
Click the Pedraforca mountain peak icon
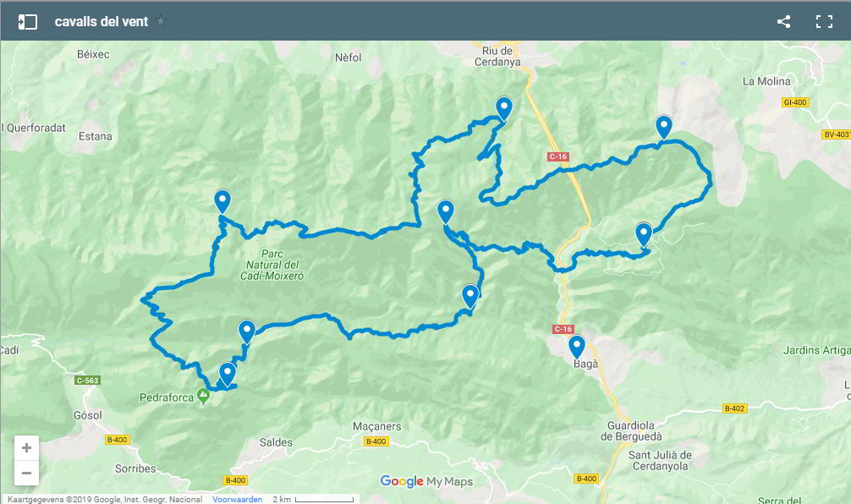click(x=204, y=396)
